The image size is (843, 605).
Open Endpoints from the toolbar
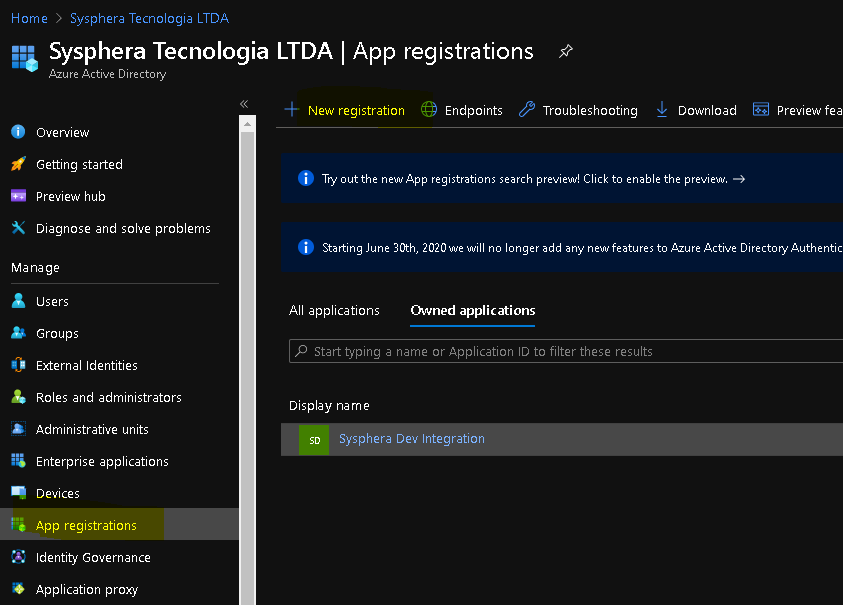tap(474, 110)
